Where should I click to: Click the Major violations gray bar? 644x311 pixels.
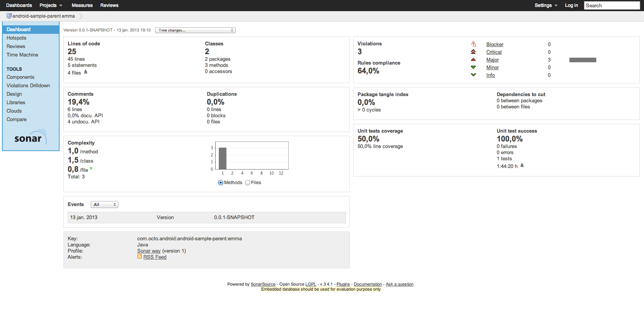(x=583, y=60)
